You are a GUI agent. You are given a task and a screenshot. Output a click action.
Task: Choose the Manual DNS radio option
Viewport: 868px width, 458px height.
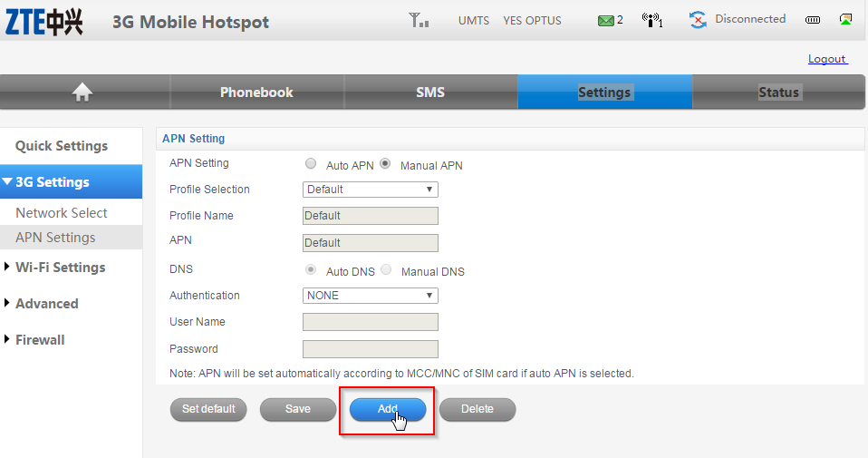tap(386, 270)
